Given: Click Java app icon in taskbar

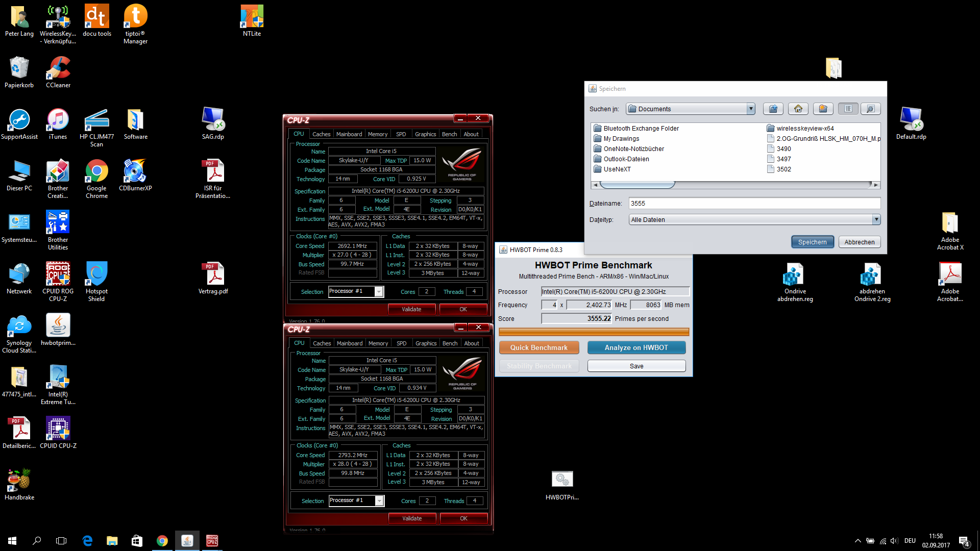Looking at the screenshot, I should 187,541.
